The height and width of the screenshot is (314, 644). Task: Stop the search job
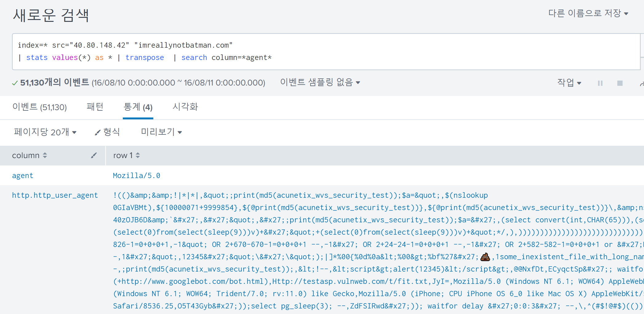point(620,83)
